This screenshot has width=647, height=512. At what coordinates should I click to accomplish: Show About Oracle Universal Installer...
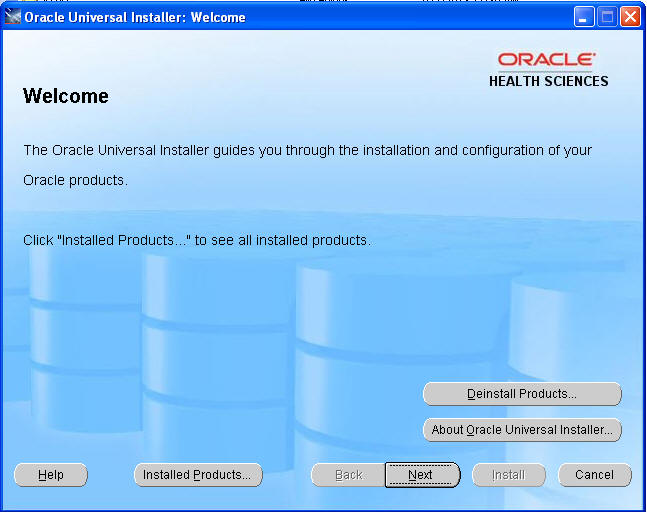point(522,430)
